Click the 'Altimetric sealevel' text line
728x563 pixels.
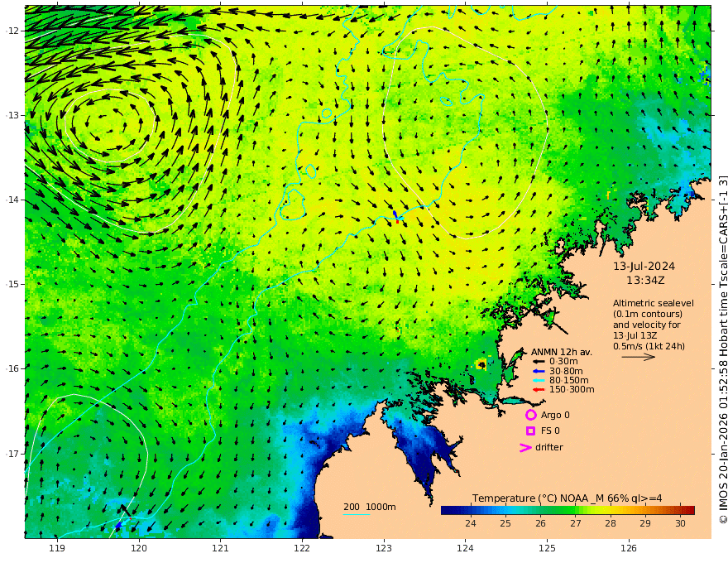[x=654, y=303]
